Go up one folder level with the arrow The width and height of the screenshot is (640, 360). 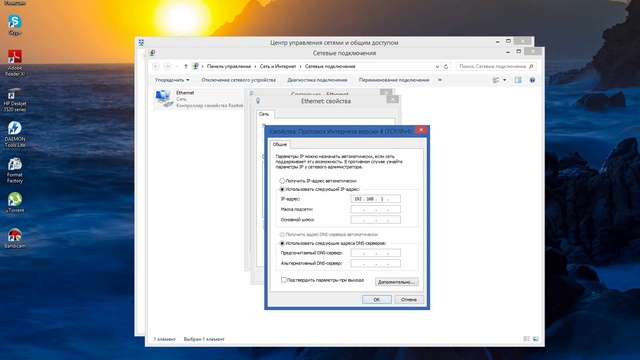[x=186, y=66]
